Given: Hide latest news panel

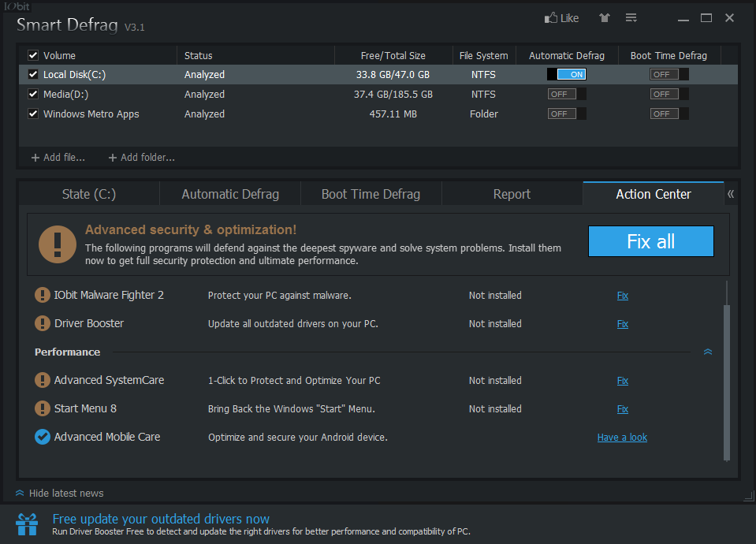Looking at the screenshot, I should (59, 494).
